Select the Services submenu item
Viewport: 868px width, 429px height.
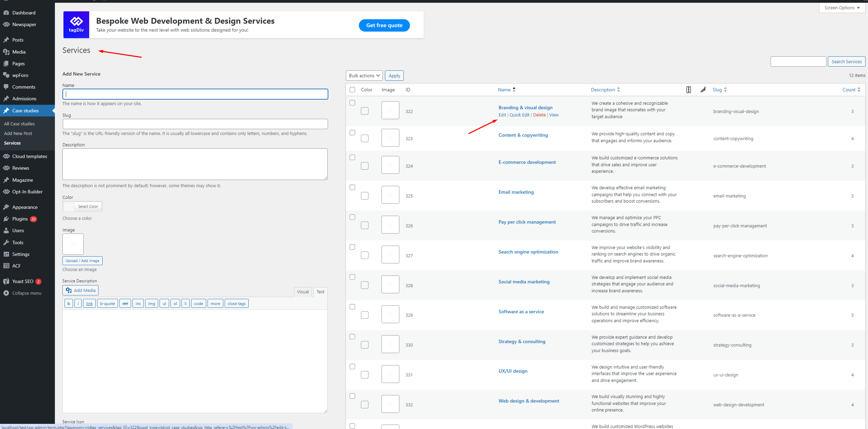(12, 143)
